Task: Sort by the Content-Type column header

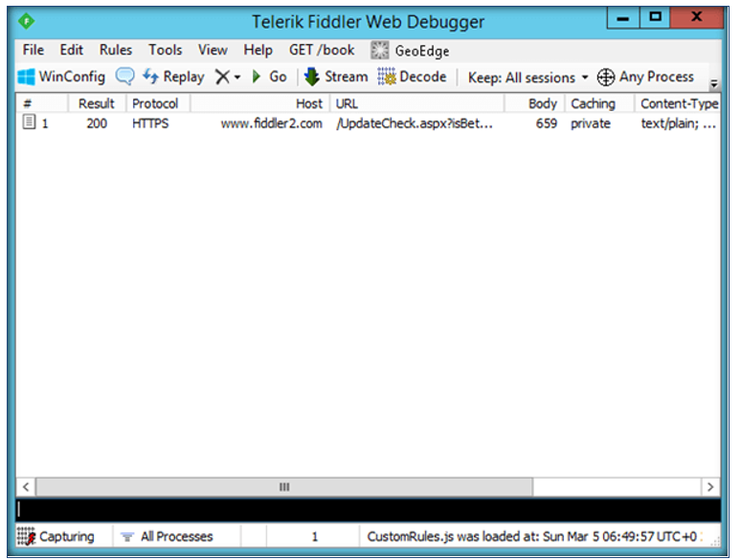Action: click(677, 103)
